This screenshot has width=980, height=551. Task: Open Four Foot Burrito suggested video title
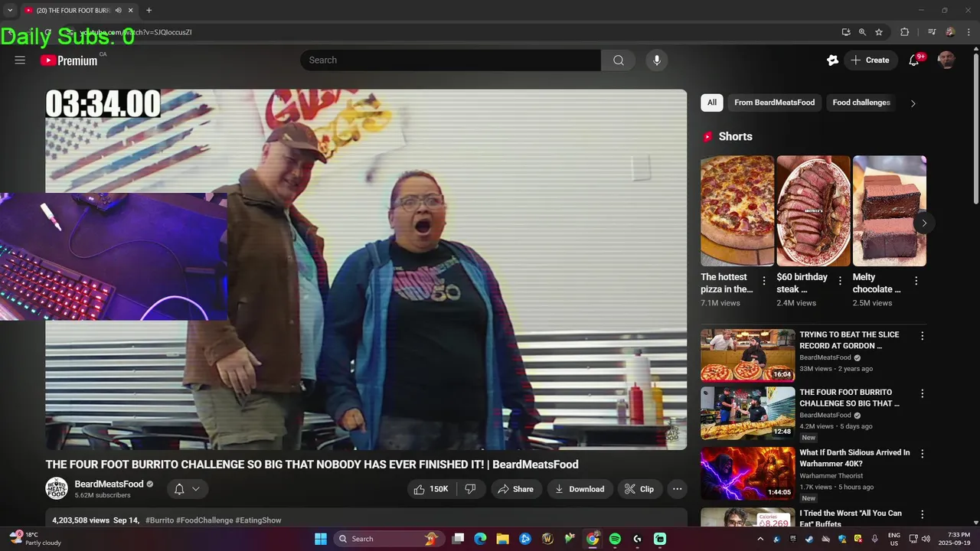click(849, 398)
